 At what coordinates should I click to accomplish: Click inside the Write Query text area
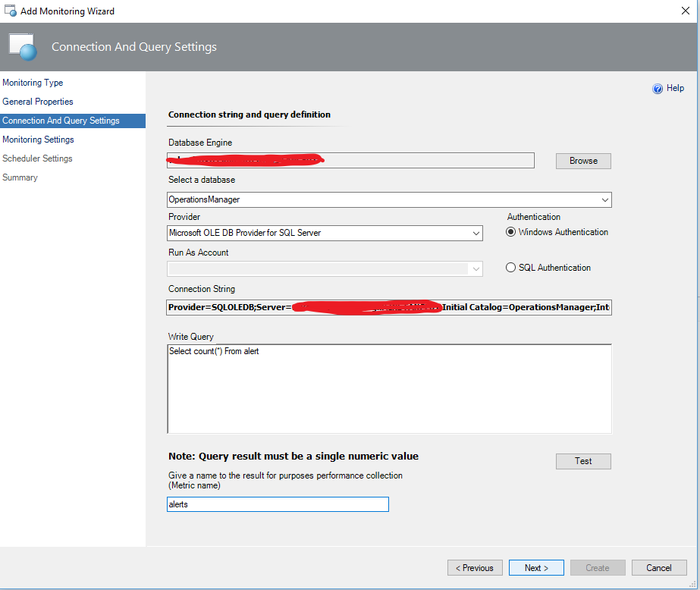(389, 388)
